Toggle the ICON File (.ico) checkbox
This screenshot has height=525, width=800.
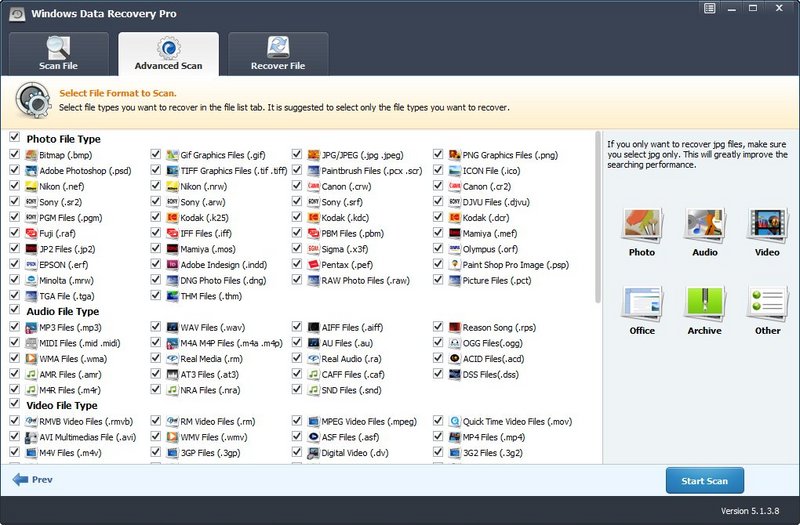tap(438, 170)
